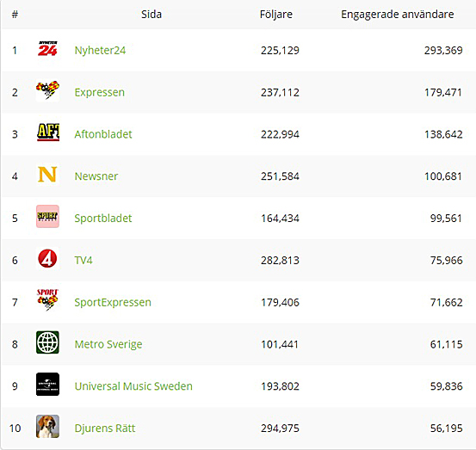Click the Djurens Rätt dog photo

click(47, 426)
